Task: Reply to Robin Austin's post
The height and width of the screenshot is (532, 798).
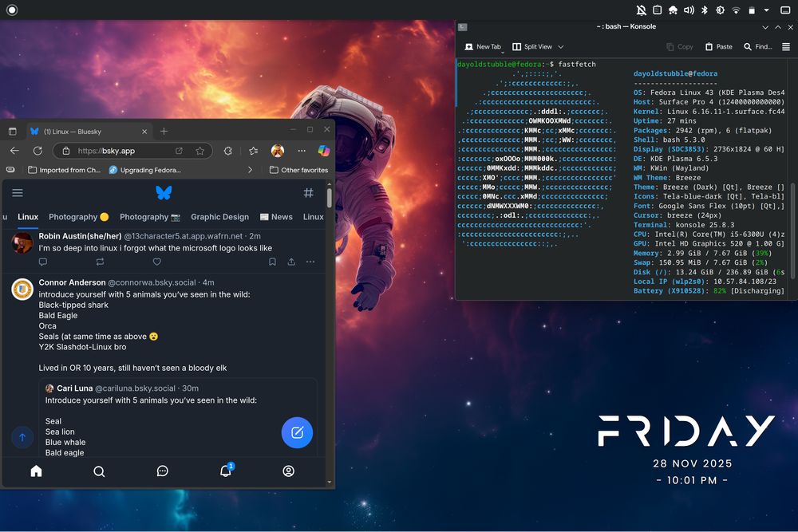Action: tap(43, 262)
